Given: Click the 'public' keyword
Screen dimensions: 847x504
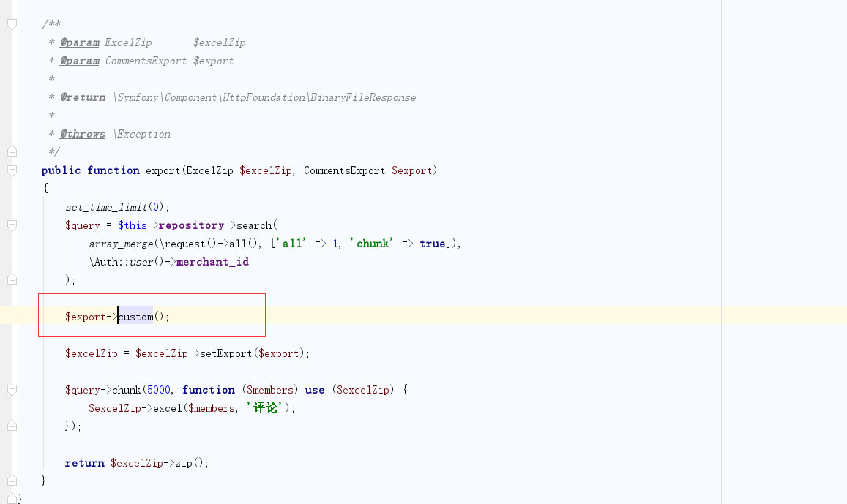Looking at the screenshot, I should [61, 170].
